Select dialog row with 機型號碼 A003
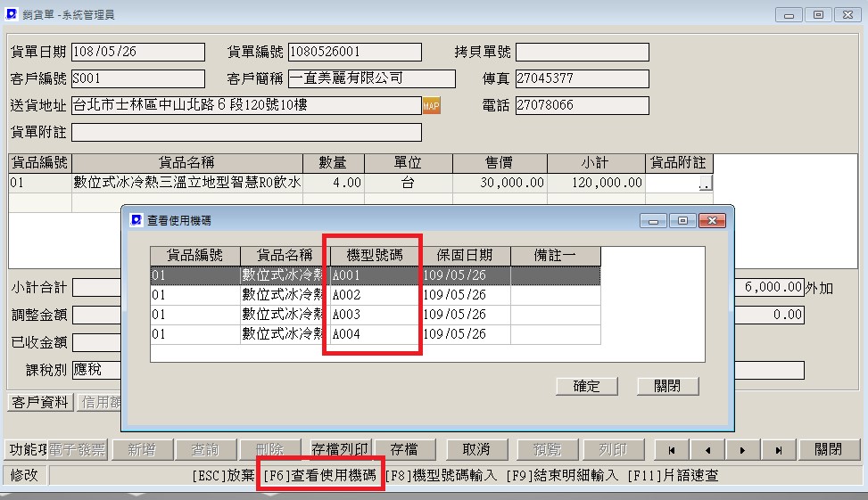Image resolution: width=868 pixels, height=500 pixels. (376, 315)
